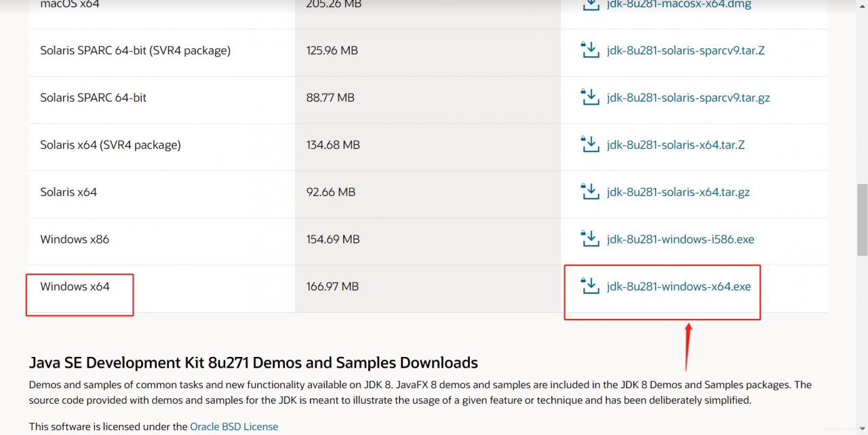Select jdk-8u281-solaris-x64.tar.gz link
The image size is (868, 435).
point(678,192)
